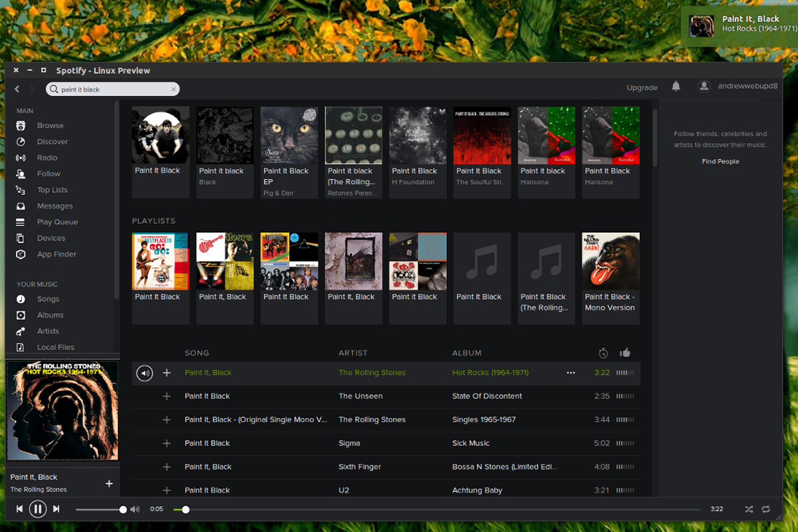The width and height of the screenshot is (798, 532).
Task: Click the song progress bar to seek
Action: [432, 509]
